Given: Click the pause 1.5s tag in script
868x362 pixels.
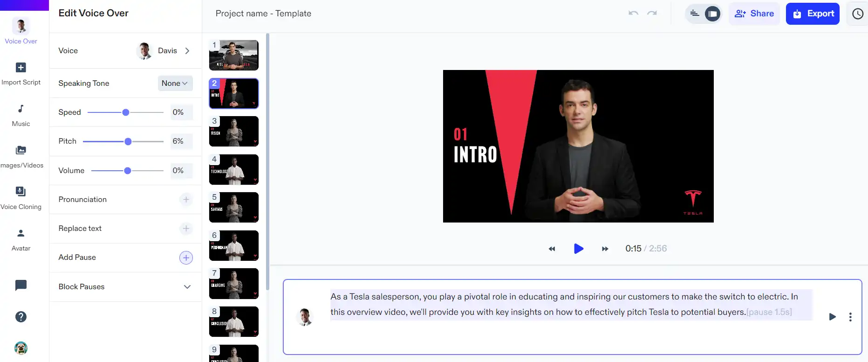Looking at the screenshot, I should (769, 312).
